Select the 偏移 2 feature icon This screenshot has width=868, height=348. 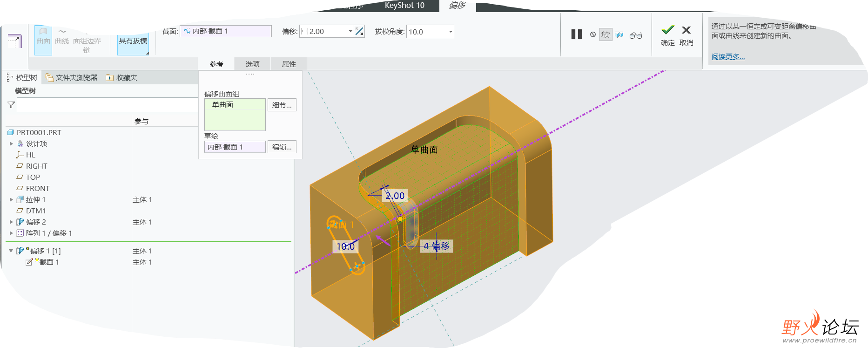point(20,222)
